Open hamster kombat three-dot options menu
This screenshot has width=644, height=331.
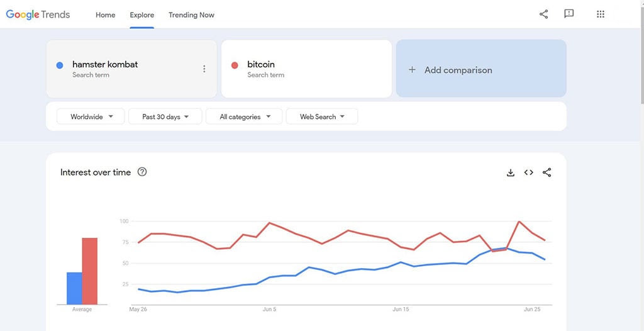click(x=204, y=69)
